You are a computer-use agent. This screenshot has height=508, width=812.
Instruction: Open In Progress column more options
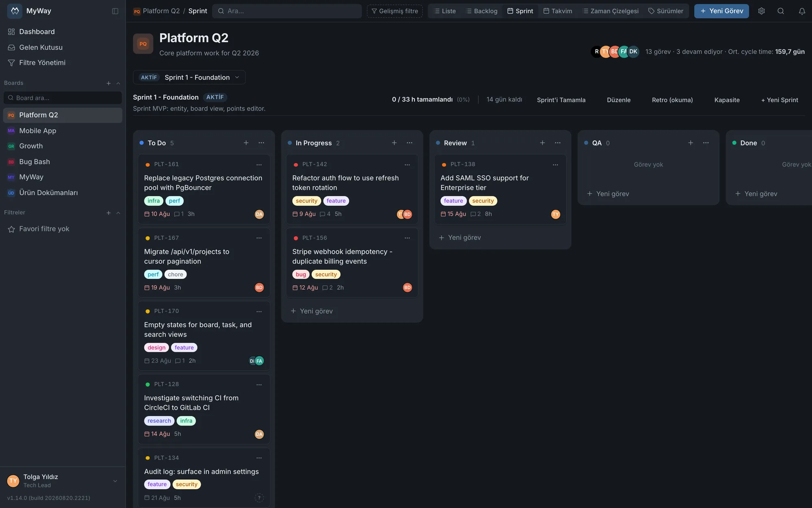[x=410, y=143]
